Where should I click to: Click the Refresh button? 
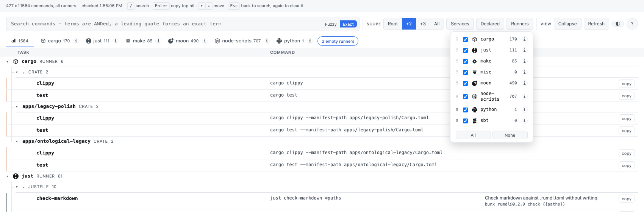[596, 24]
